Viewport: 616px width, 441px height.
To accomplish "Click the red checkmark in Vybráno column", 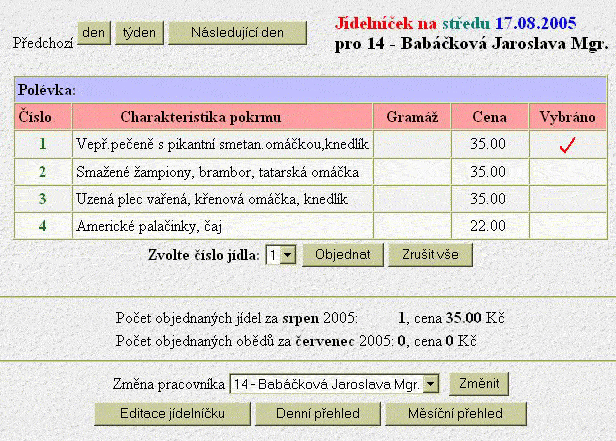I will [567, 145].
